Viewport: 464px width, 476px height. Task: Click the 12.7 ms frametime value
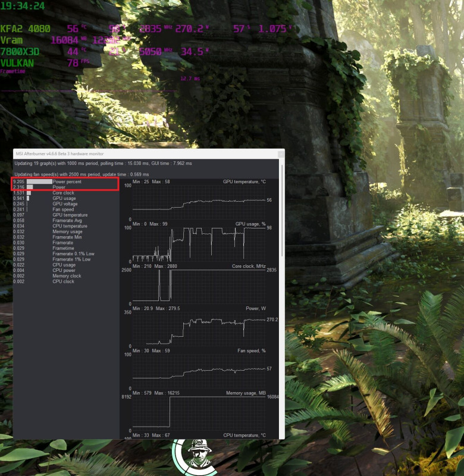click(x=190, y=79)
